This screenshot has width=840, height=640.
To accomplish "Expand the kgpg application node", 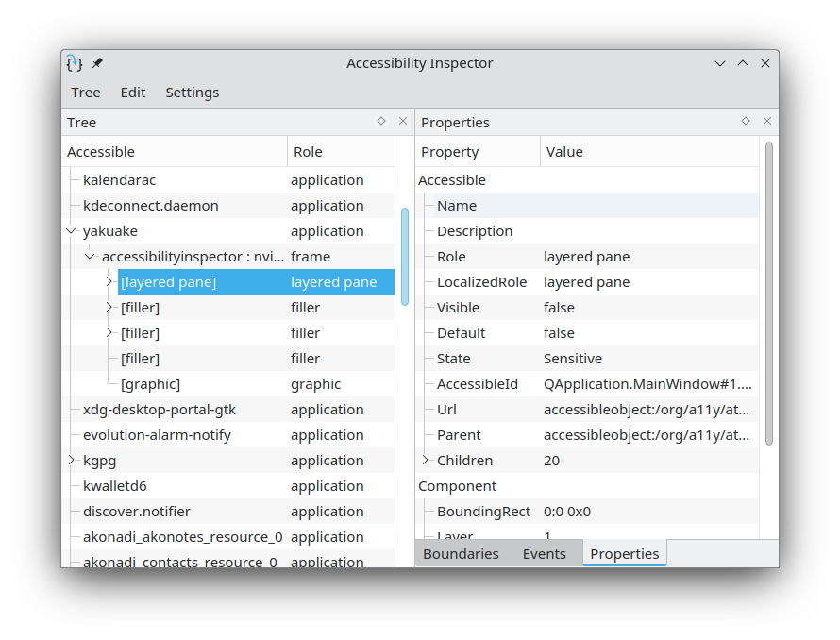I will tap(71, 460).
